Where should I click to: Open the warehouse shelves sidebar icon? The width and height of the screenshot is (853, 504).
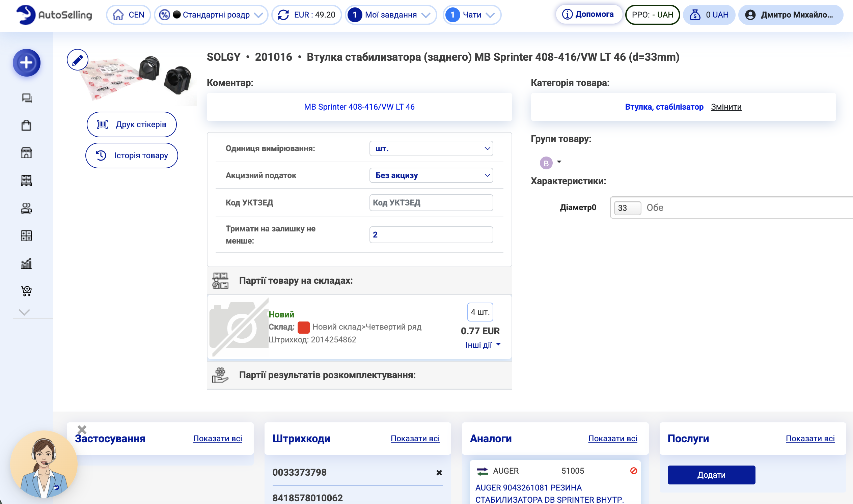tap(26, 180)
